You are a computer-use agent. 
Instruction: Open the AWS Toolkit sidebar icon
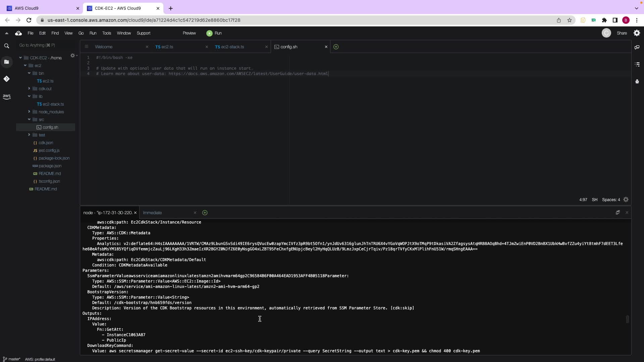pyautogui.click(x=6, y=97)
